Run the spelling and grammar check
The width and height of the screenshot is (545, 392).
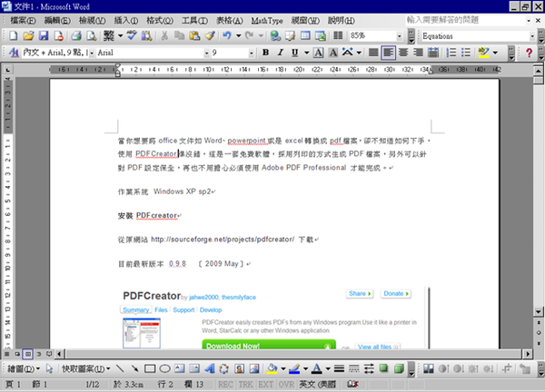pyautogui.click(x=132, y=35)
